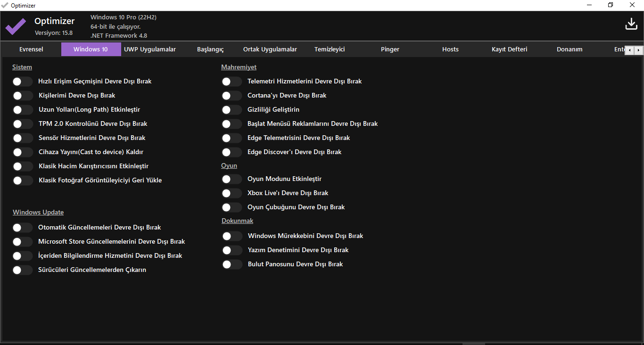Click the 64-bit ile çalışıyor text
The image size is (644, 345).
click(x=116, y=27)
